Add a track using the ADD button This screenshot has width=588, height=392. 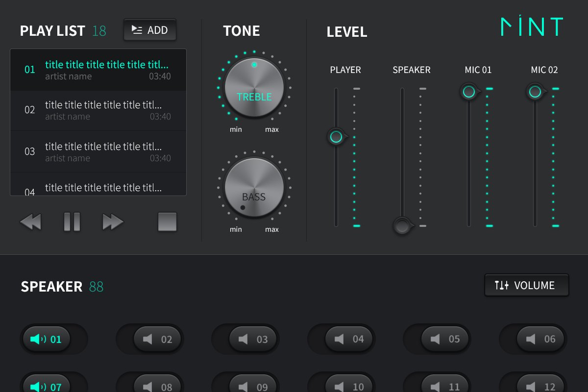(150, 30)
